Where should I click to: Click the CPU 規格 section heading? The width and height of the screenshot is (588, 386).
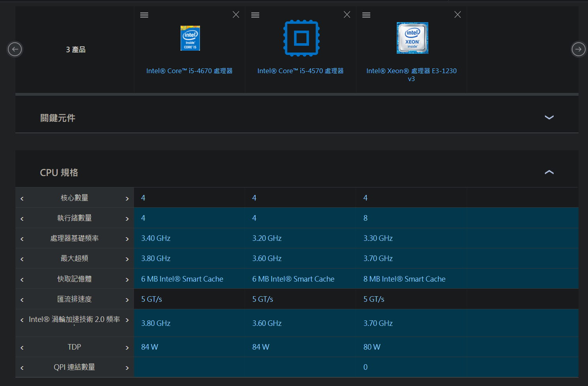click(x=59, y=172)
